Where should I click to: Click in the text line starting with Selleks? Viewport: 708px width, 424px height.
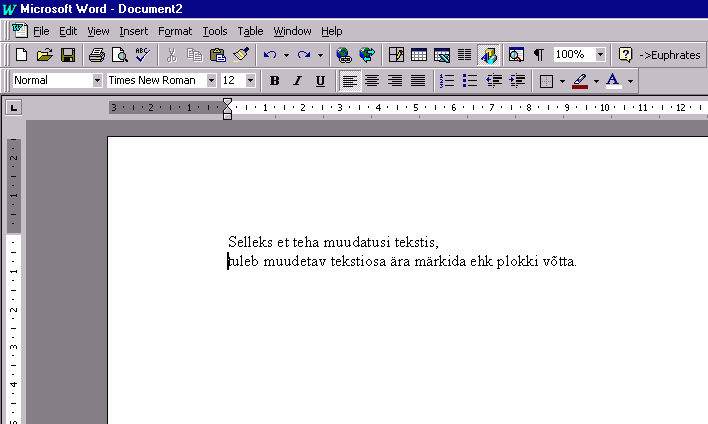[333, 242]
